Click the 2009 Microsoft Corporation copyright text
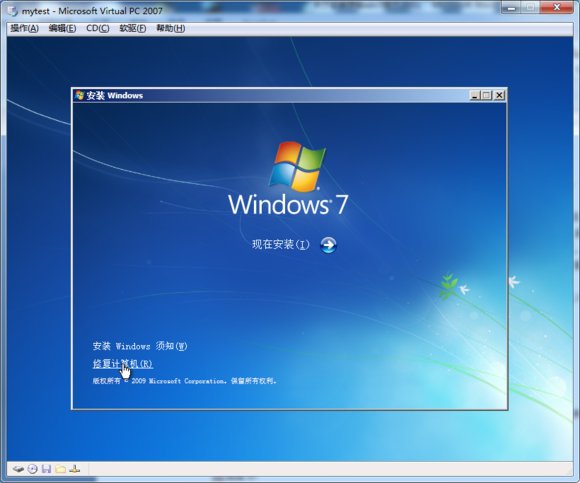The image size is (580, 483). point(184,381)
